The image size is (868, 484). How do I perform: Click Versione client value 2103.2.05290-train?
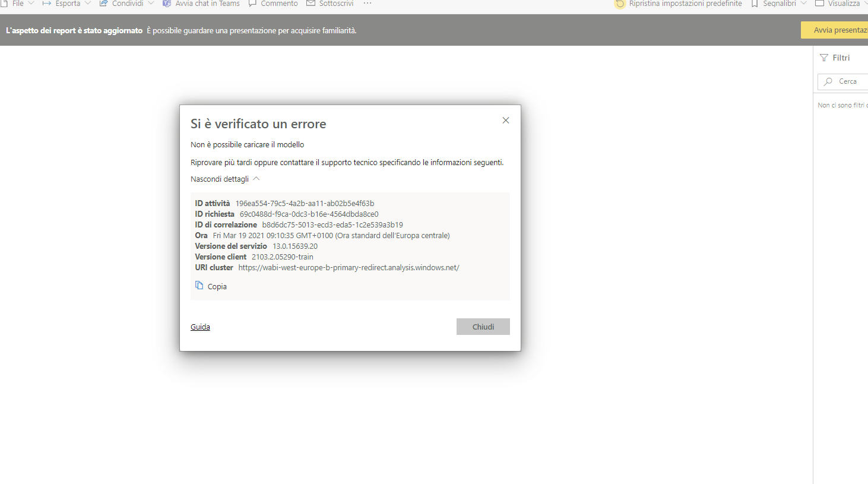(x=283, y=257)
